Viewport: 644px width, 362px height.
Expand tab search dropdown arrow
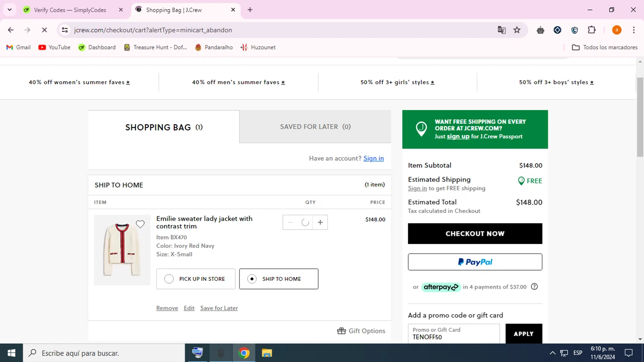point(9,10)
